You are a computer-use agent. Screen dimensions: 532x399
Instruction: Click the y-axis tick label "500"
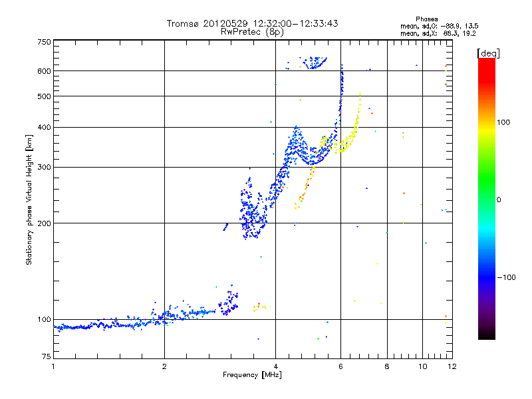pyautogui.click(x=45, y=96)
